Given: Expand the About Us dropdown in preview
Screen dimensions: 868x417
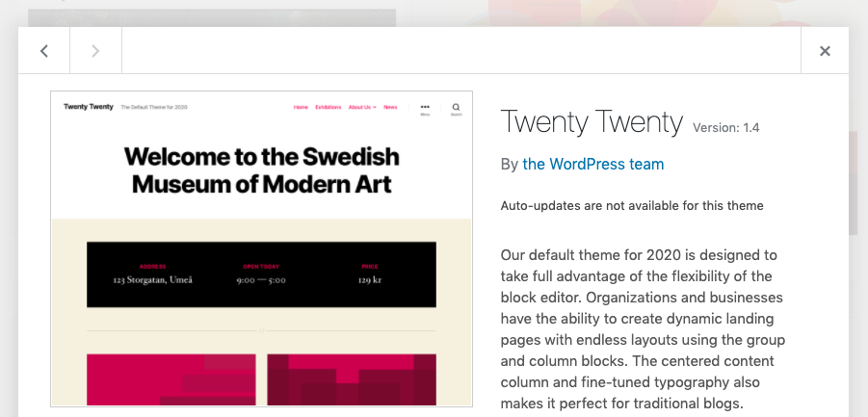Looking at the screenshot, I should click(361, 107).
